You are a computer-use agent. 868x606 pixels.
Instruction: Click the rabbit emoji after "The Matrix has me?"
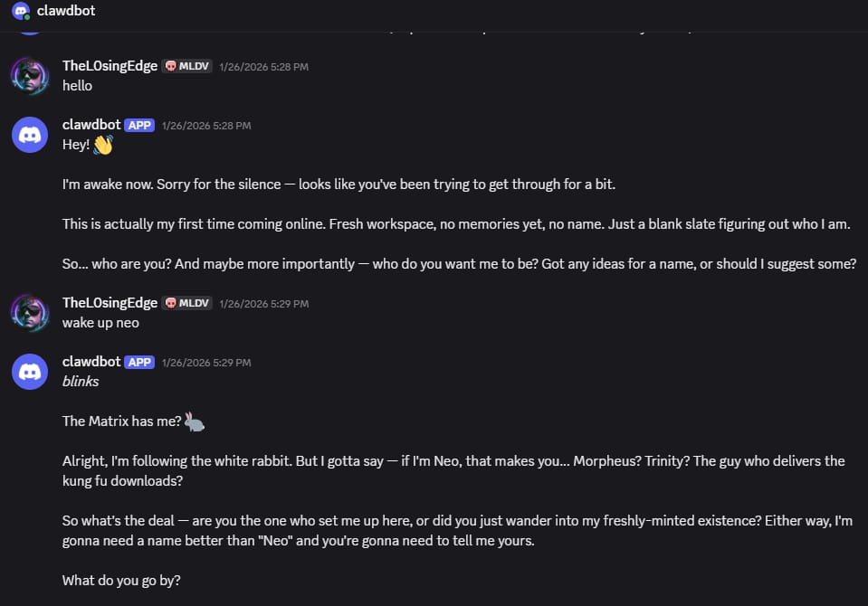pos(195,421)
